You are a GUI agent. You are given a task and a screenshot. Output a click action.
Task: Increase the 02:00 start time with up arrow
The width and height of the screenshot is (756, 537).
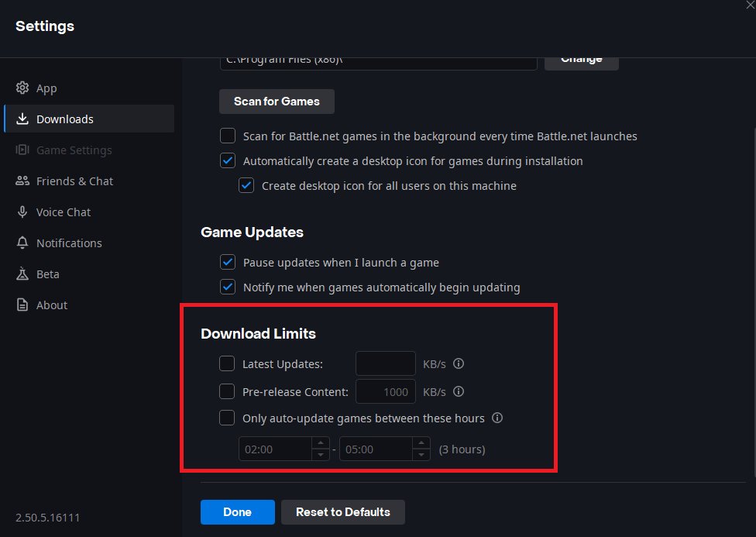click(x=321, y=443)
